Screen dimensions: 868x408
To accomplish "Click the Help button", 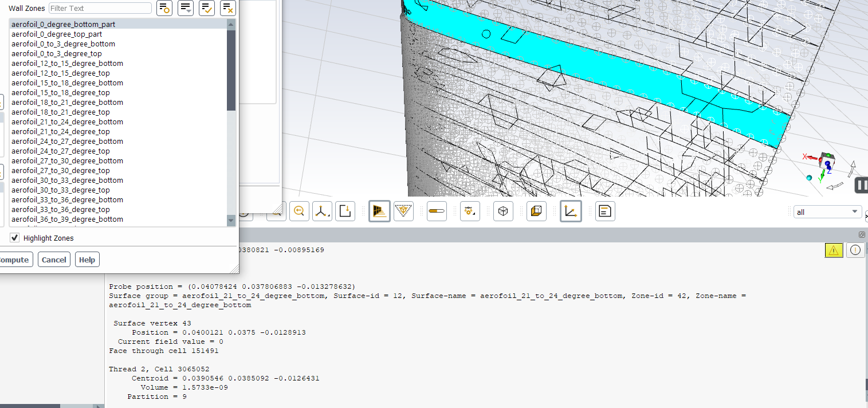I will click(x=87, y=260).
